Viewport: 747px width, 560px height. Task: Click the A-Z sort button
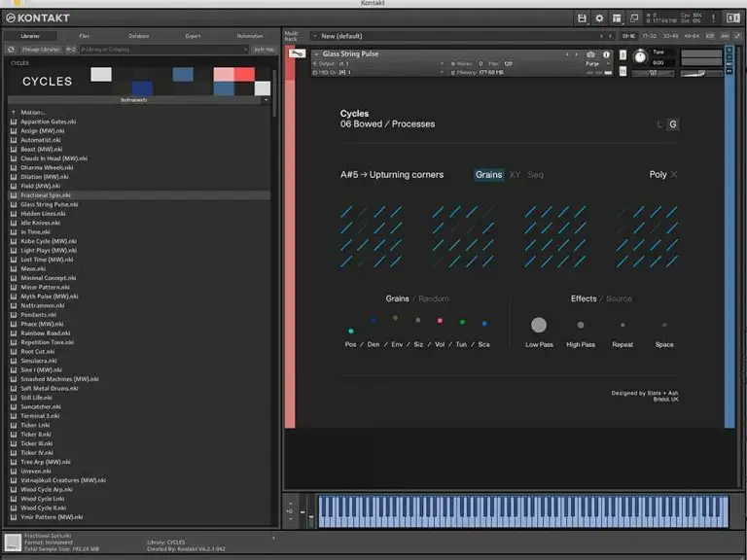pos(71,50)
